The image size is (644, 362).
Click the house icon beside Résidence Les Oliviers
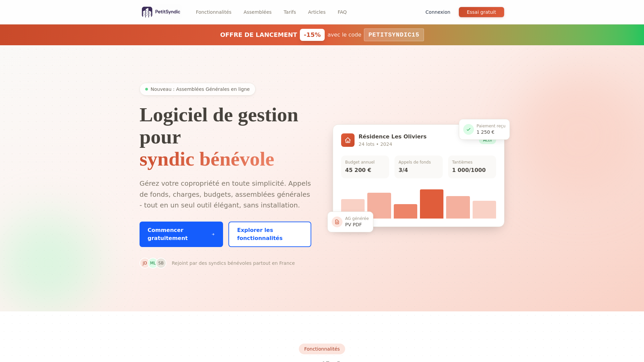point(348,140)
